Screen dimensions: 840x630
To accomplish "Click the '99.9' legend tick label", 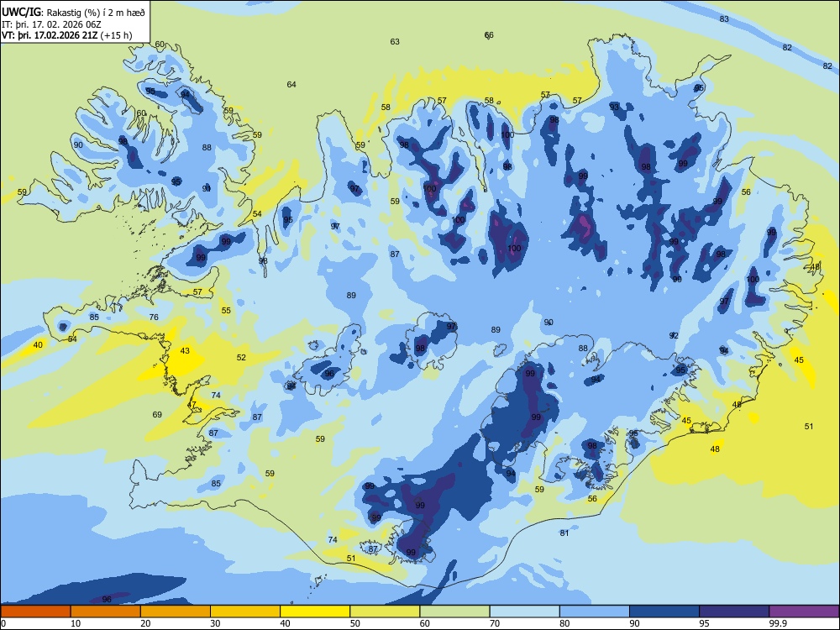I will (x=778, y=623).
